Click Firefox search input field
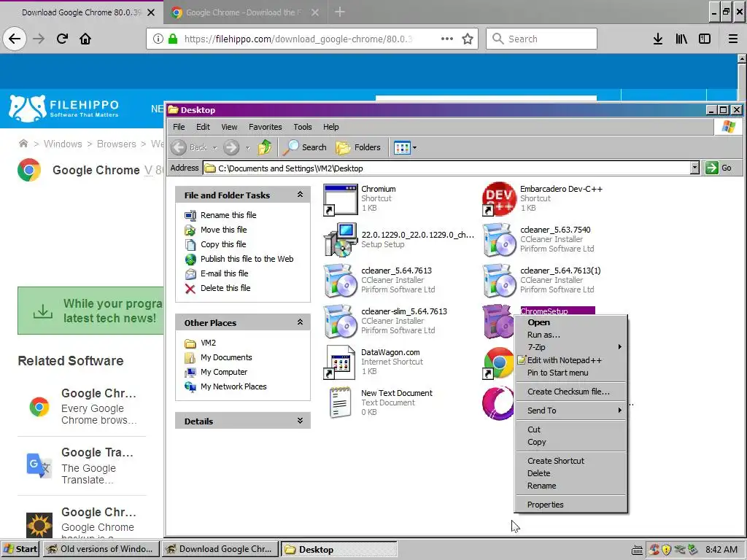 tap(541, 39)
